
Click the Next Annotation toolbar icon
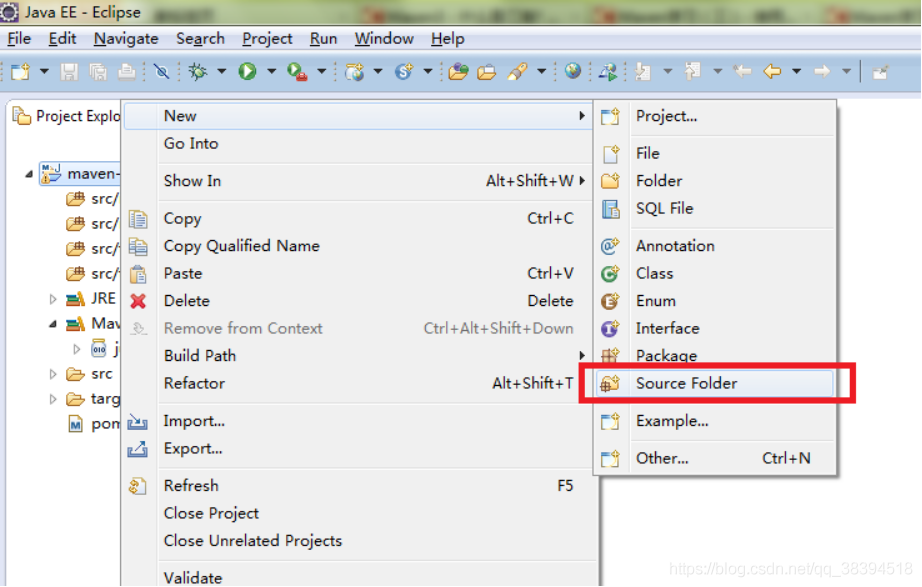643,72
